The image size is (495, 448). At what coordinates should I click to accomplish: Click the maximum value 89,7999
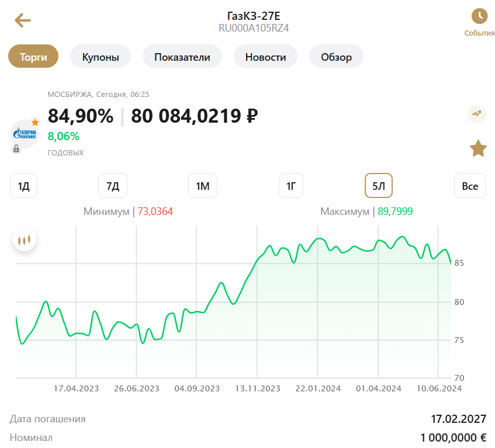tap(395, 211)
